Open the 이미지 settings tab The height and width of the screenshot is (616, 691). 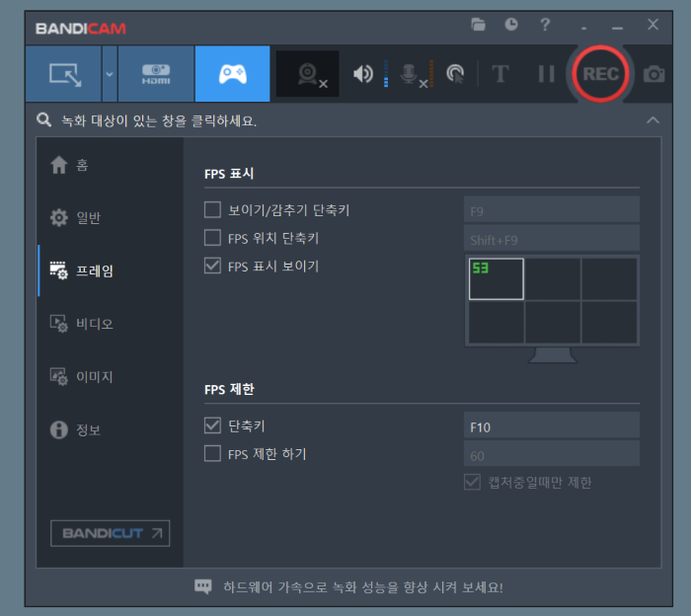click(x=111, y=377)
